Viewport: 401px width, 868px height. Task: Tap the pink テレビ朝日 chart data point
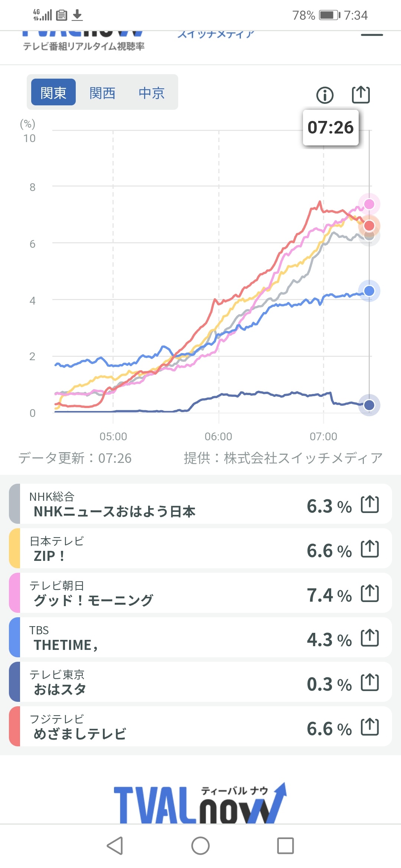(x=369, y=204)
